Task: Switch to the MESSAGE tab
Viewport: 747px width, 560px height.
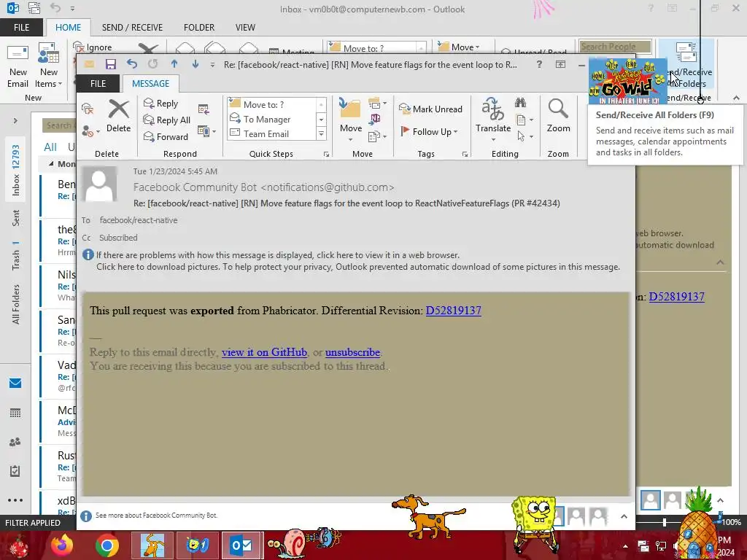Action: click(x=150, y=83)
